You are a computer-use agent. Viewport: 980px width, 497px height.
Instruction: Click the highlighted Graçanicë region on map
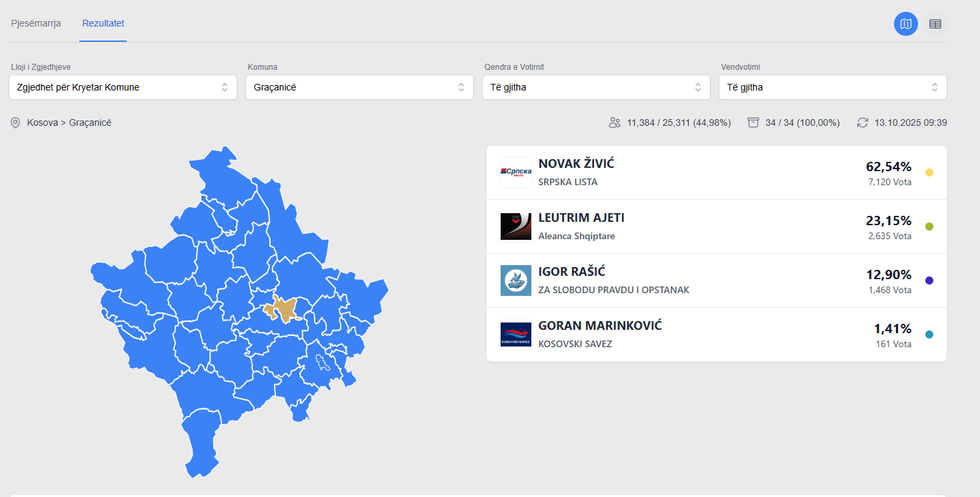(284, 309)
